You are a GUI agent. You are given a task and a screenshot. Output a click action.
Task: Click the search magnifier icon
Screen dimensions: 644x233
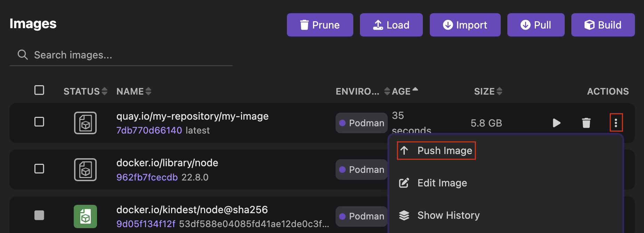(x=22, y=55)
